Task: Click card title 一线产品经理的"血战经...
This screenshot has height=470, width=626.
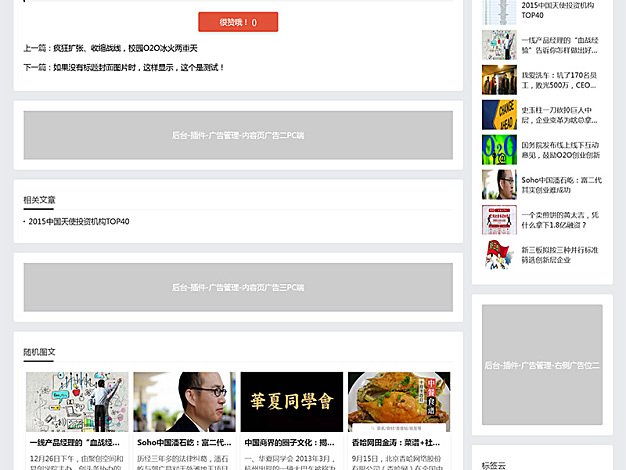Action: click(x=75, y=442)
